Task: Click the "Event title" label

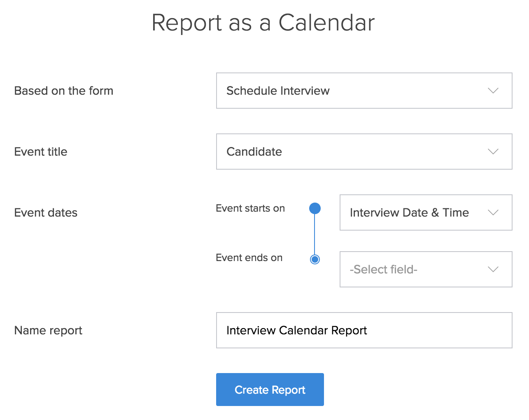Action: click(41, 152)
